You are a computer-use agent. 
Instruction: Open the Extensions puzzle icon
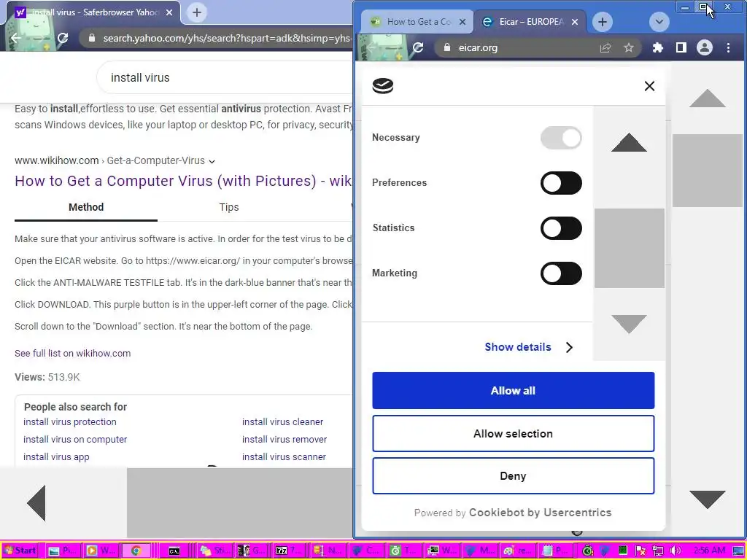(x=658, y=47)
